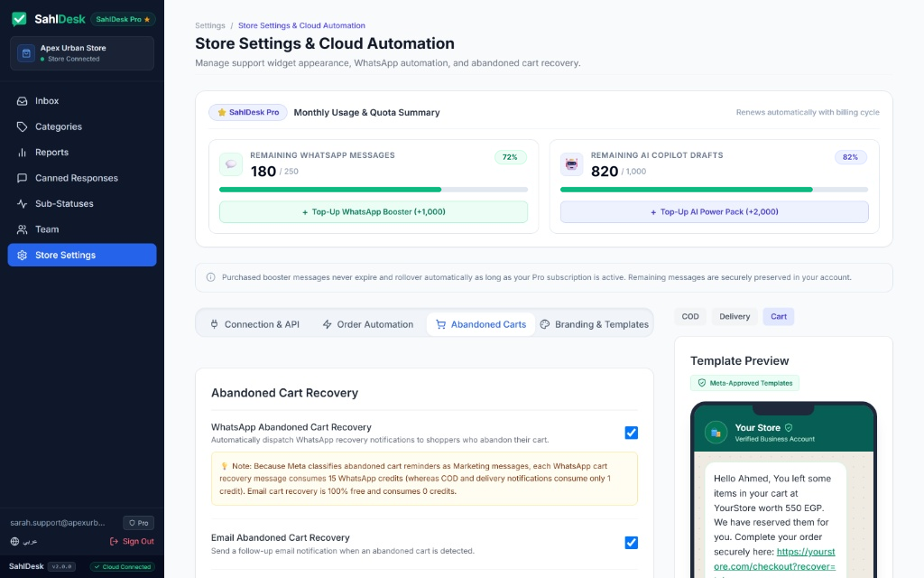This screenshot has height=578, width=924.
Task: Click the globe language icon
Action: tap(14, 541)
